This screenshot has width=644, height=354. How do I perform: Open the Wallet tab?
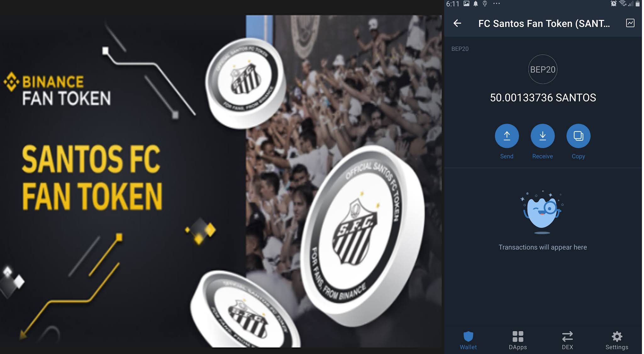pyautogui.click(x=468, y=340)
